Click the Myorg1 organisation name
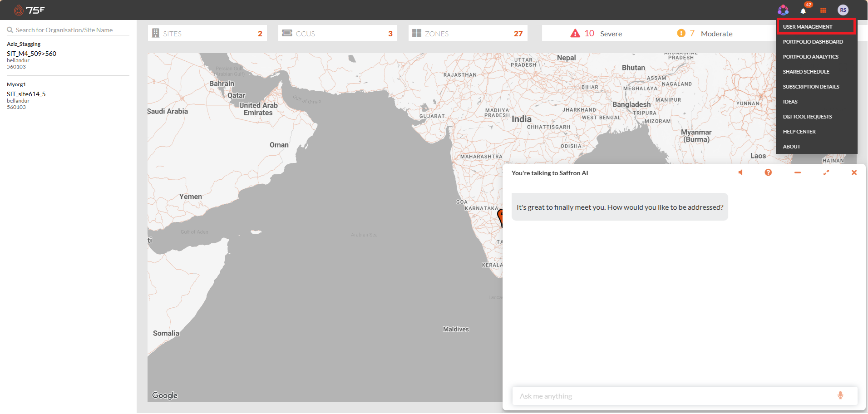 pyautogui.click(x=16, y=84)
